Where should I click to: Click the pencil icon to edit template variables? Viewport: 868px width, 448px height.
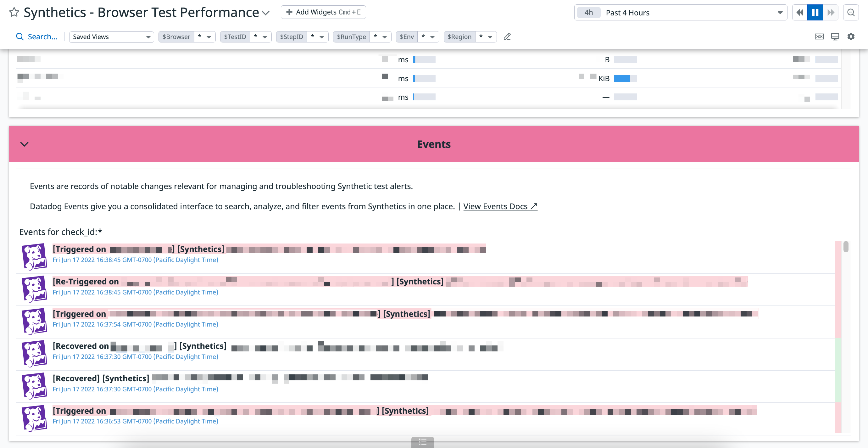click(507, 37)
